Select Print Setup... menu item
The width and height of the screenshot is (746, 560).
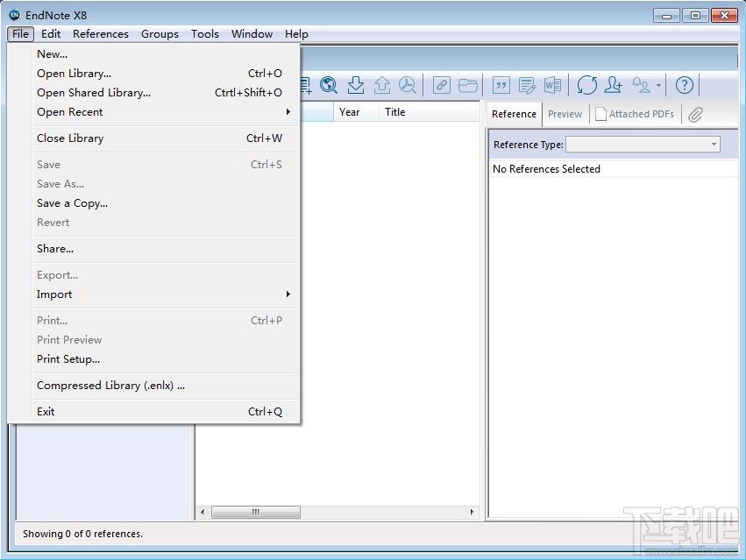pos(166,358)
